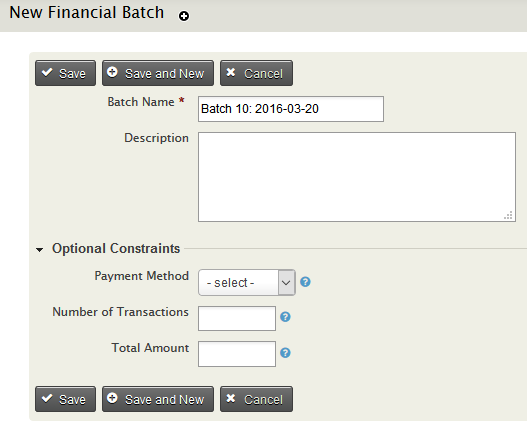Open help icon next to Payment Method

tap(305, 282)
